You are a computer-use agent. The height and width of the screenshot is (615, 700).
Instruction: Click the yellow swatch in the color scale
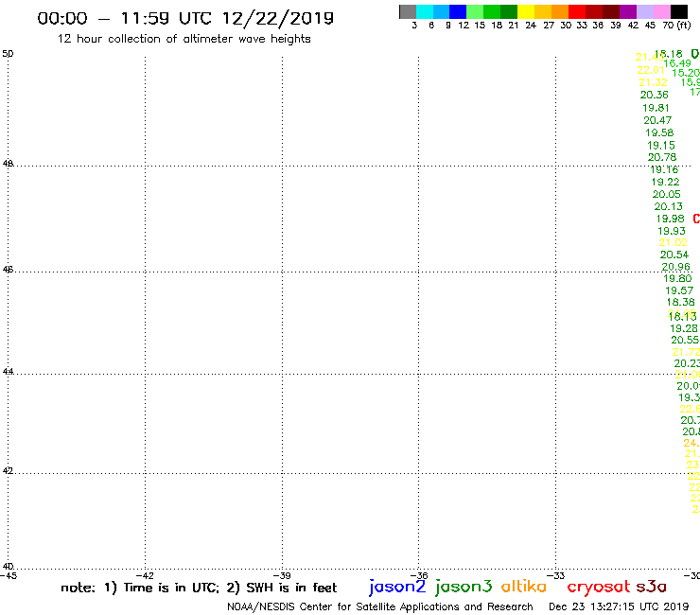[526, 11]
